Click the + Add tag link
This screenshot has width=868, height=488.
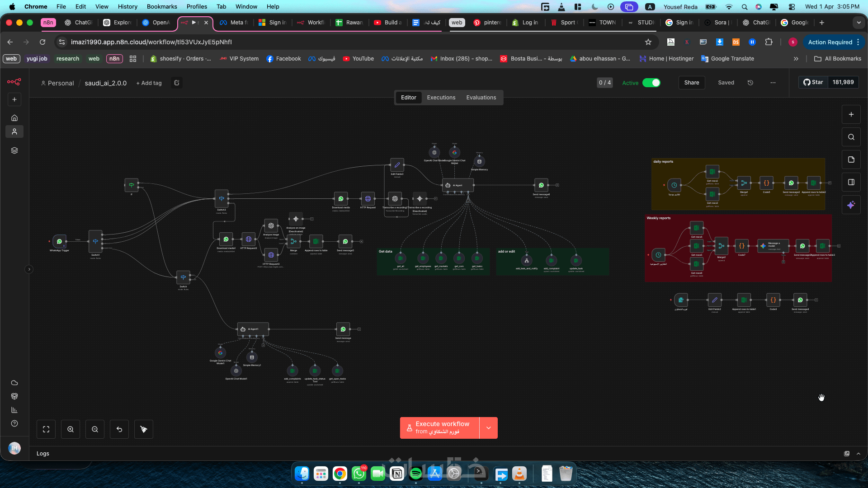[149, 83]
